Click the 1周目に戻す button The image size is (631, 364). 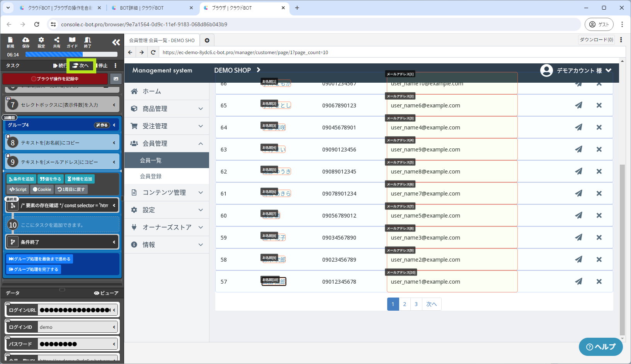[x=71, y=189]
